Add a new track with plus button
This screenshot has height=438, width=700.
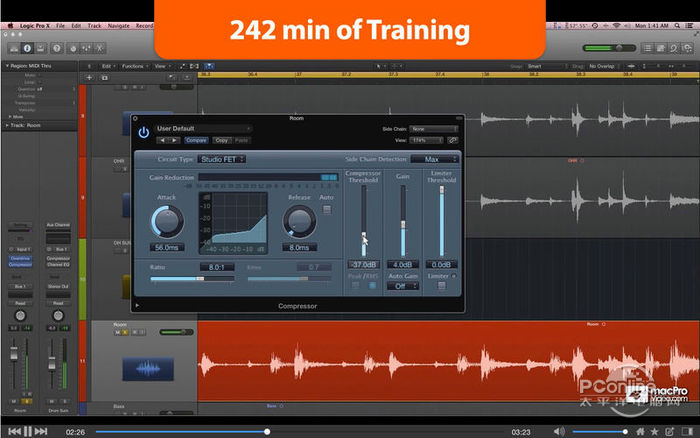tap(89, 78)
